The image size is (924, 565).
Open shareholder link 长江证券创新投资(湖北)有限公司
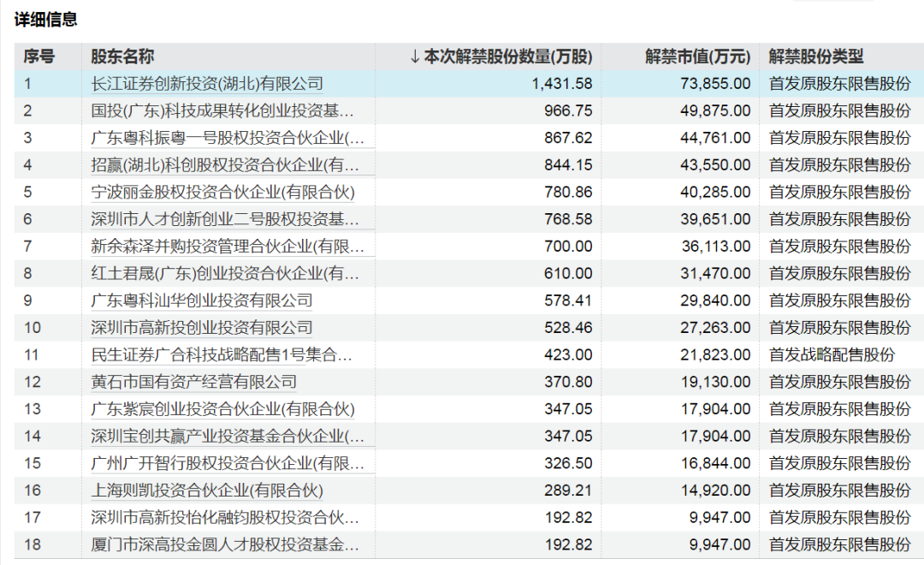207,84
